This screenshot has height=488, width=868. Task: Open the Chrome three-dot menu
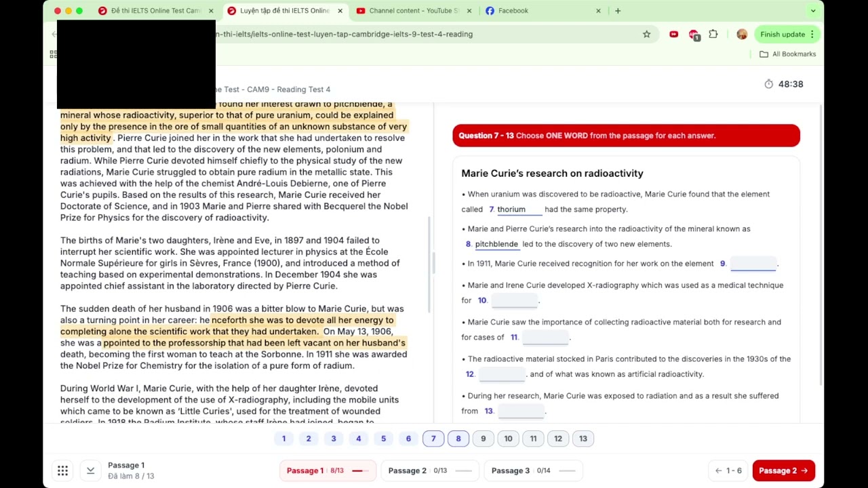pyautogui.click(x=812, y=34)
